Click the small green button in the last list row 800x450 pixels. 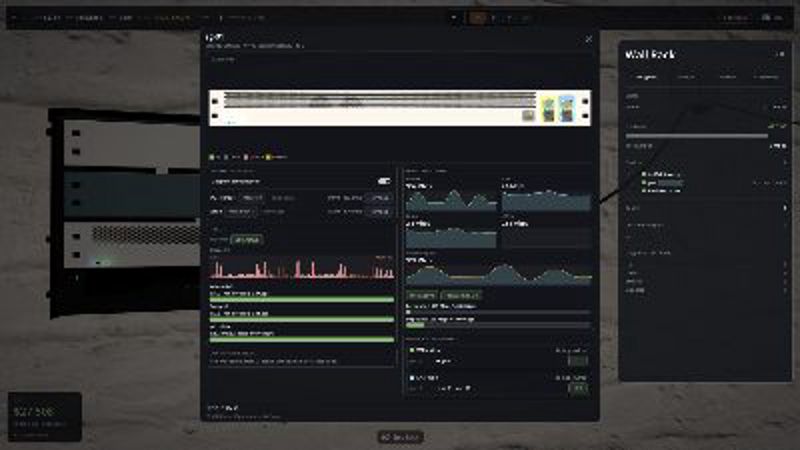(578, 389)
